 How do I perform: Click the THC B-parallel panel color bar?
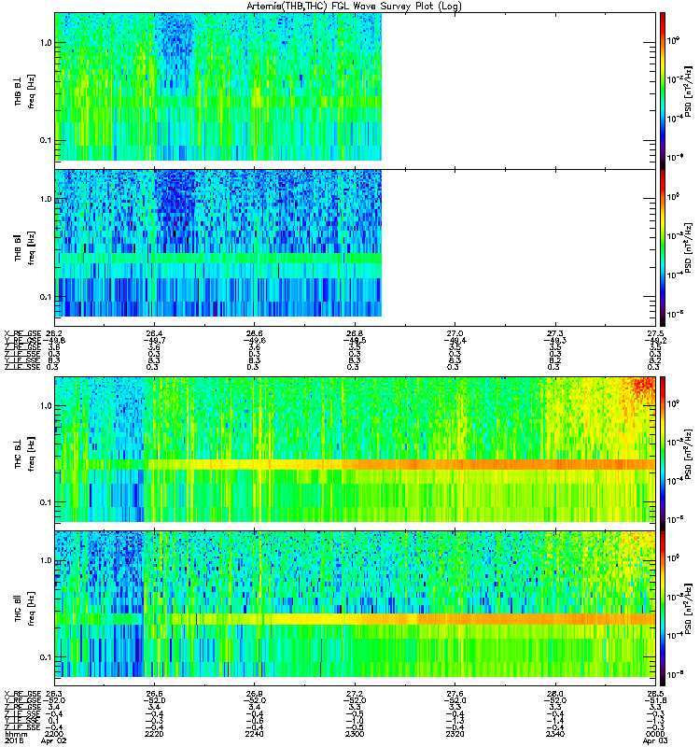663,609
